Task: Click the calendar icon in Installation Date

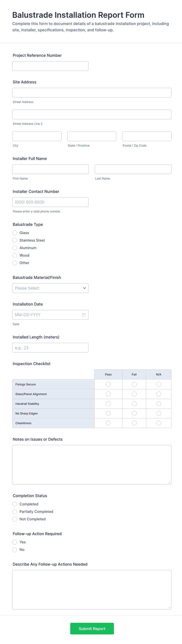Action: (84, 314)
